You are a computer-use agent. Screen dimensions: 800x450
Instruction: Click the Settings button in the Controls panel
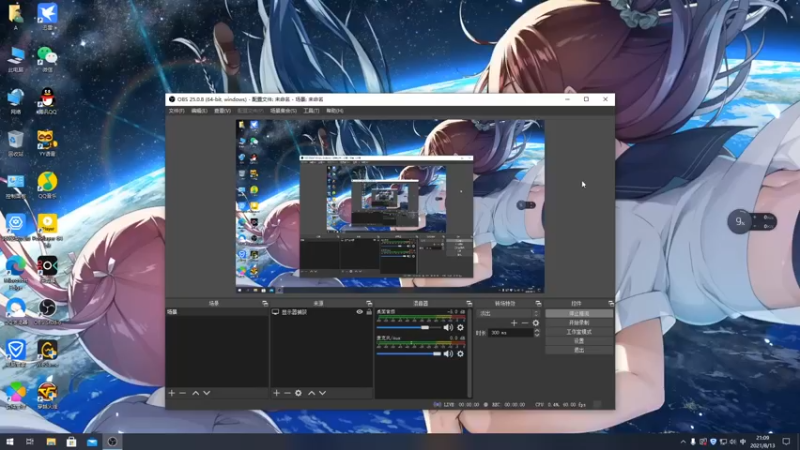[x=579, y=341]
